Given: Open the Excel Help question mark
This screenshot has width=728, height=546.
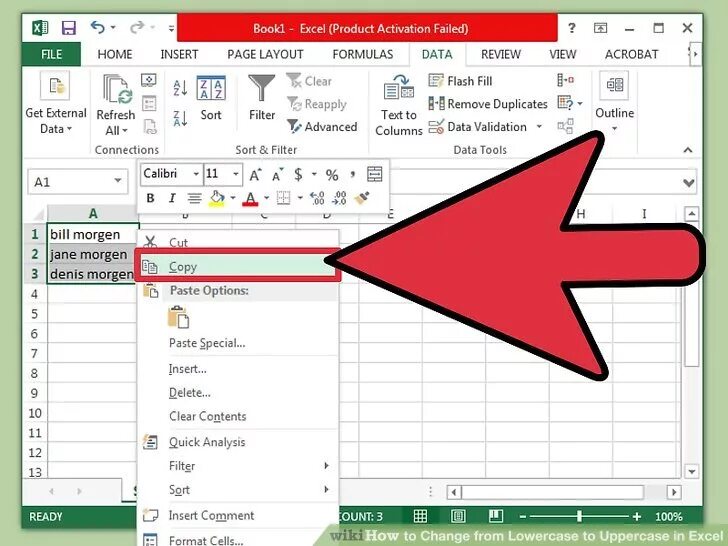Looking at the screenshot, I should (x=572, y=28).
